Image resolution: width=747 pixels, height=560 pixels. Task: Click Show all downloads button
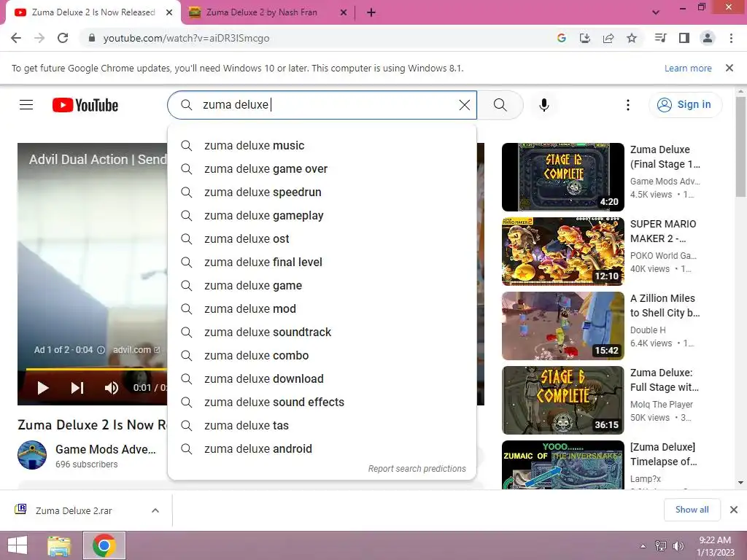[x=692, y=510]
